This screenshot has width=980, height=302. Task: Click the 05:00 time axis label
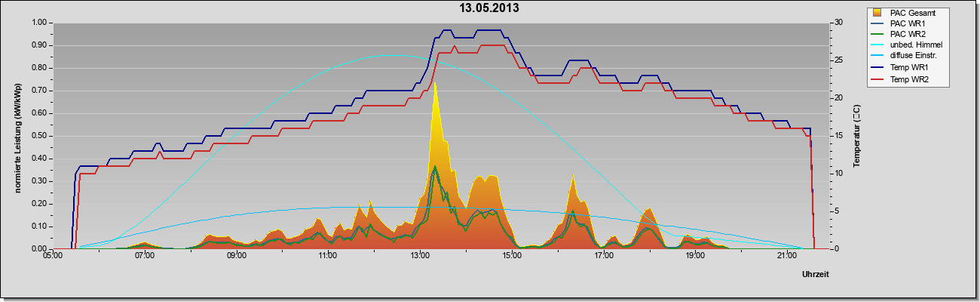point(53,257)
